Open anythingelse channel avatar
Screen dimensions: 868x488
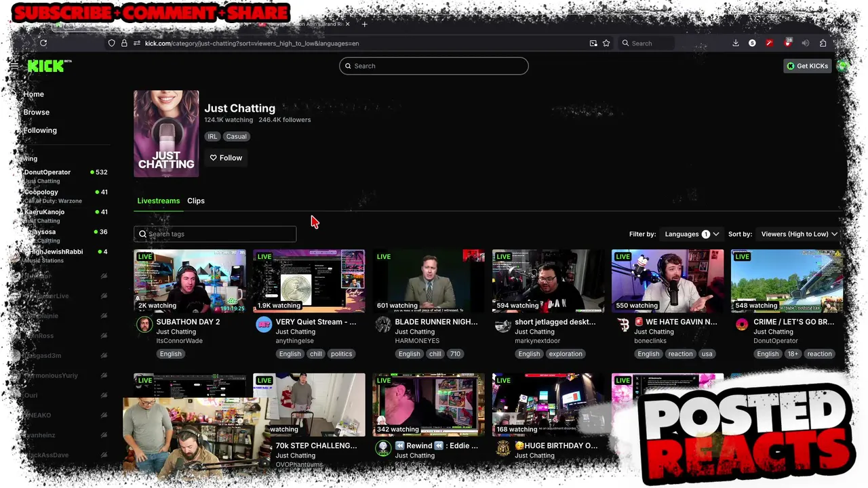[x=264, y=325]
